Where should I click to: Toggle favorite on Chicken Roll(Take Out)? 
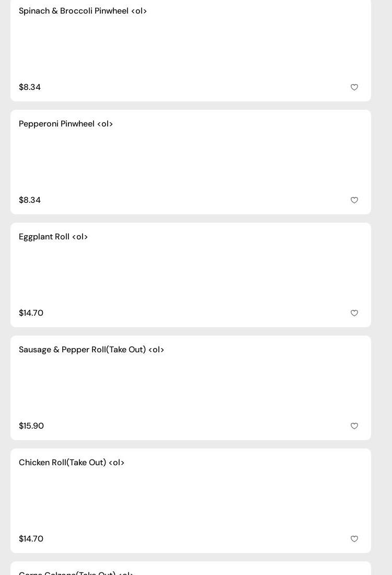(354, 539)
